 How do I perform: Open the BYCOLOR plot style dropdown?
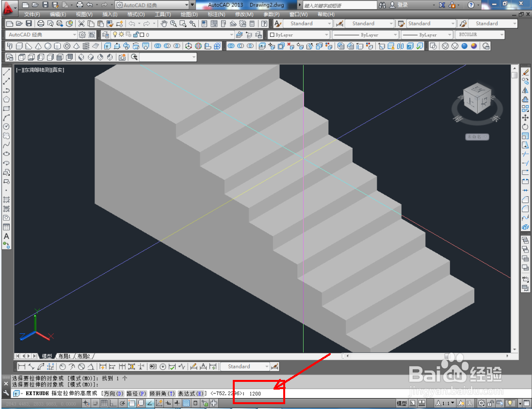tap(501, 34)
